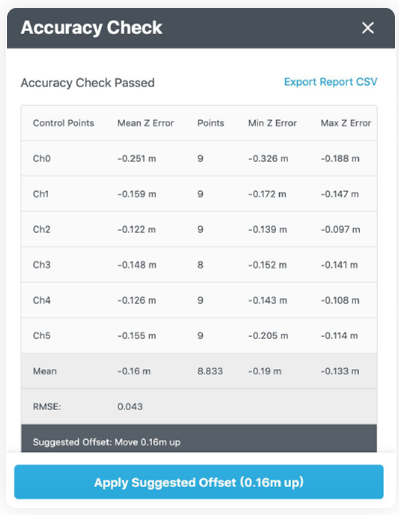
Task: Click the Mean summary row
Action: tap(199, 371)
